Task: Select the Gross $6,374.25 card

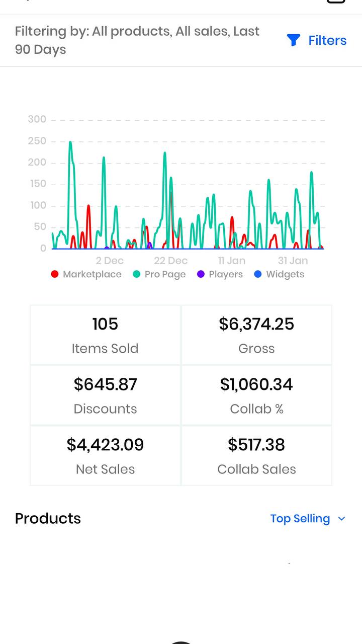Action: 256,335
